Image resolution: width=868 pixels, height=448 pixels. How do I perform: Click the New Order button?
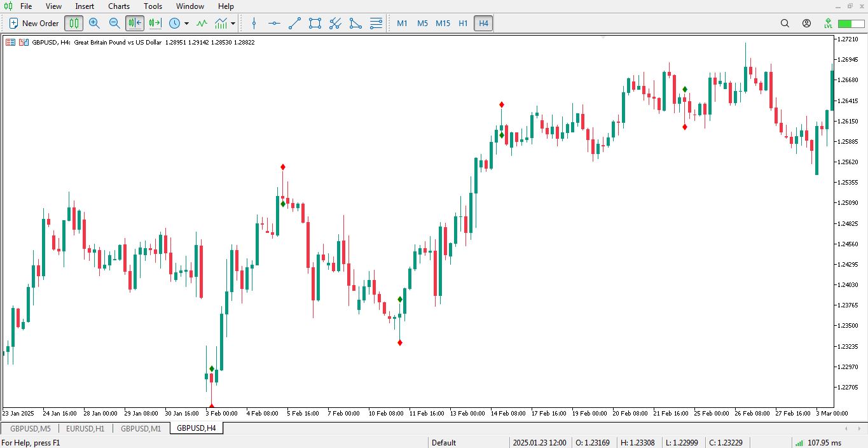pos(34,24)
